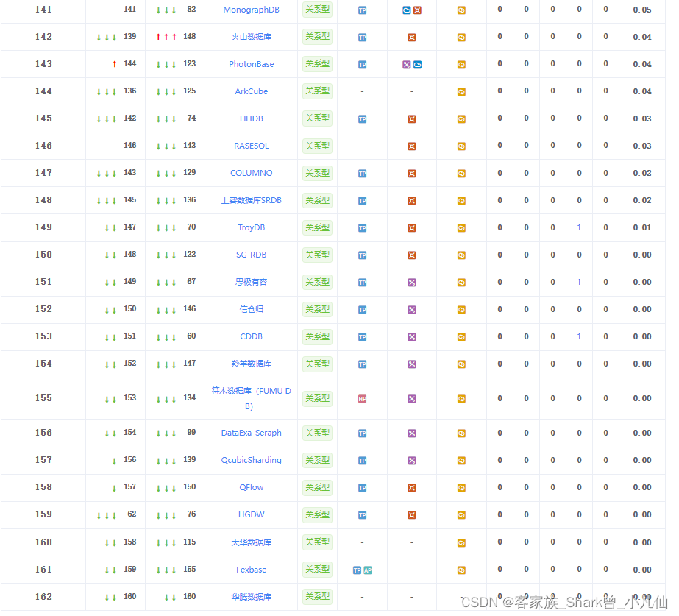Open the 思极有容 link

point(251,283)
